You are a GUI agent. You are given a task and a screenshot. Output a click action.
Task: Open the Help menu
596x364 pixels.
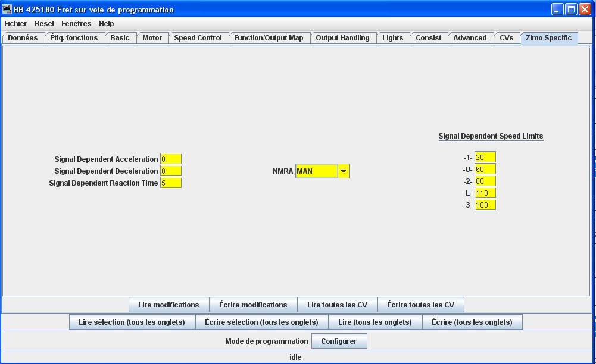point(106,24)
